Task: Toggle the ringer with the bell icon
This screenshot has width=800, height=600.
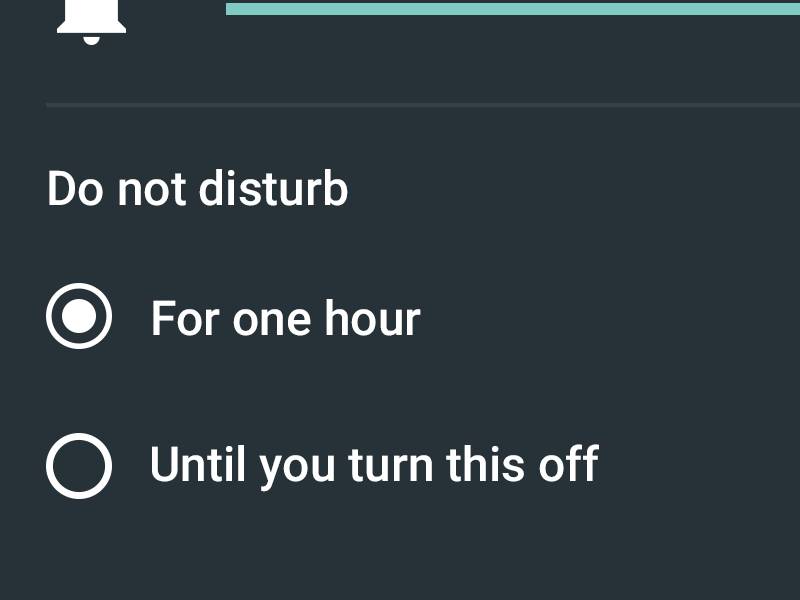Action: tap(91, 20)
